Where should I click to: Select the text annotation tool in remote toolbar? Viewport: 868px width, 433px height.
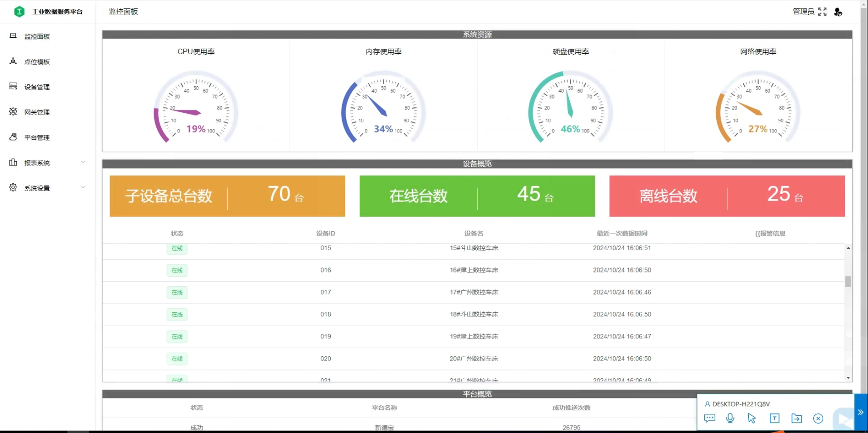coord(774,418)
